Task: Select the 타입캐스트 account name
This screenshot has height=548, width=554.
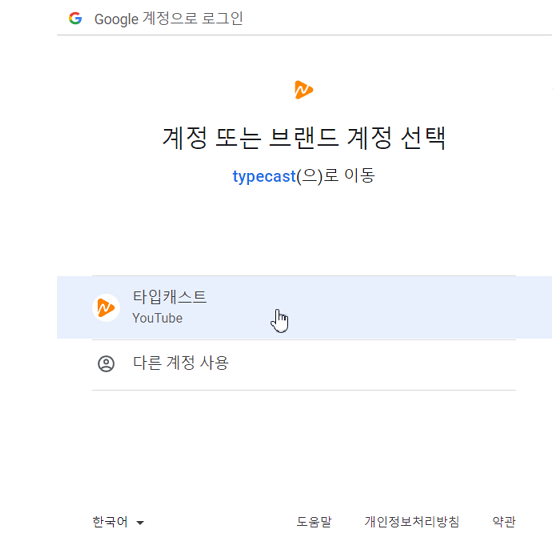Action: click(x=170, y=297)
